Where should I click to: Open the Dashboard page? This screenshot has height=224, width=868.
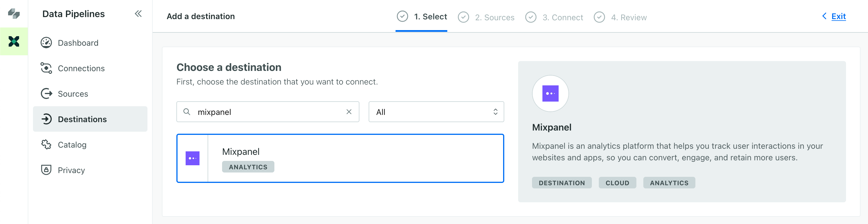[x=78, y=43]
